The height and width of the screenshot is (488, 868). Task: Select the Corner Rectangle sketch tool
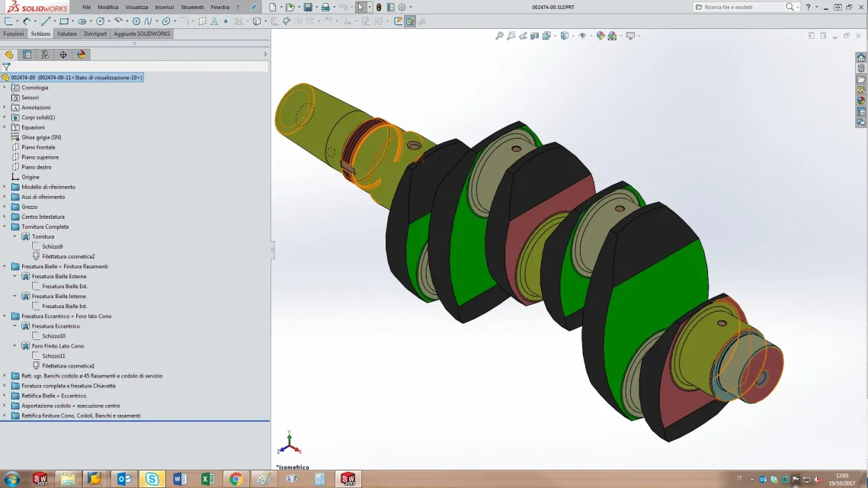64,21
